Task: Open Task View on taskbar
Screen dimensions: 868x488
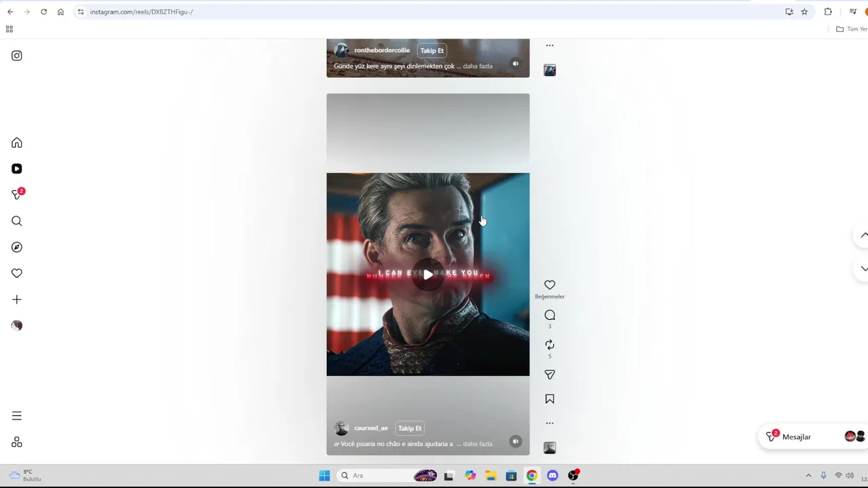Action: (x=448, y=476)
